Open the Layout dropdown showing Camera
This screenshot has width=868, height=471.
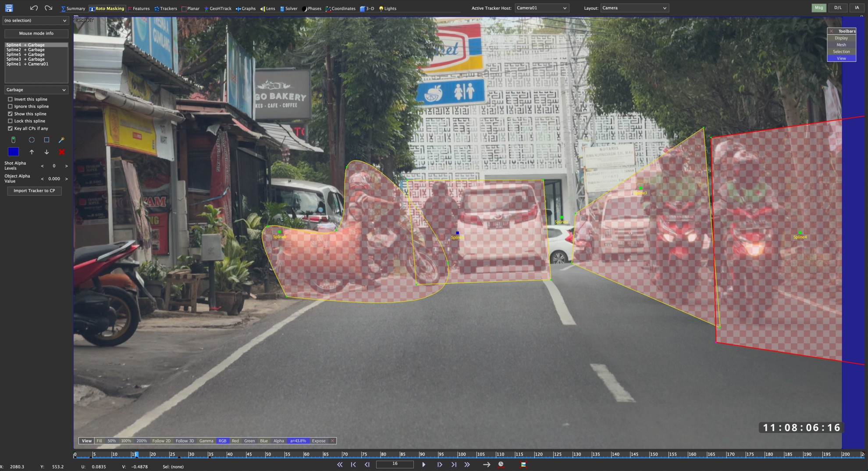[x=634, y=7]
